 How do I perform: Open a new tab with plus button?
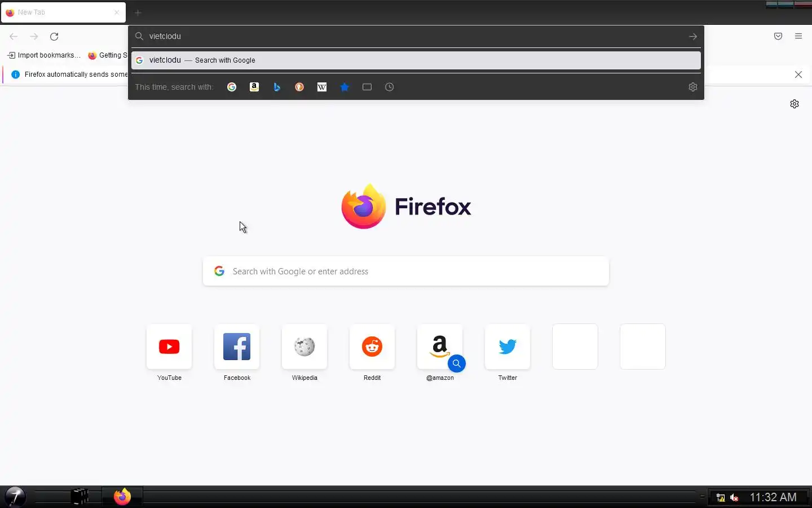tap(138, 12)
